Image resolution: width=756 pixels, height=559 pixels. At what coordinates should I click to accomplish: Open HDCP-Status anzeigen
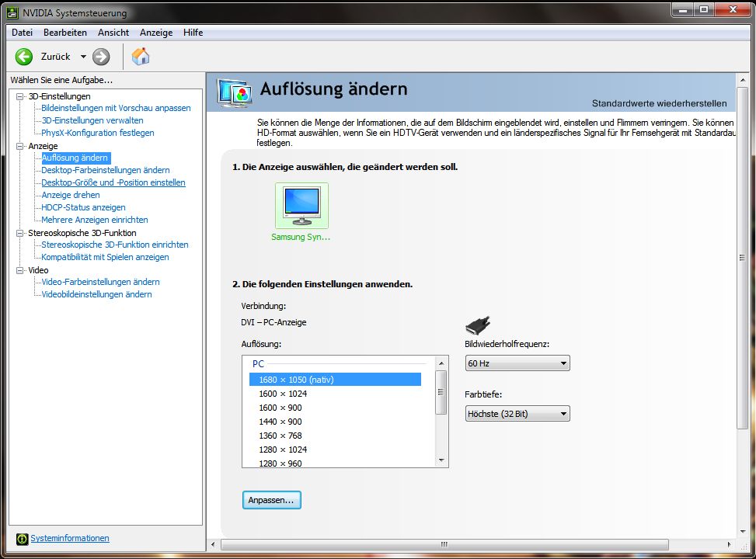[83, 207]
